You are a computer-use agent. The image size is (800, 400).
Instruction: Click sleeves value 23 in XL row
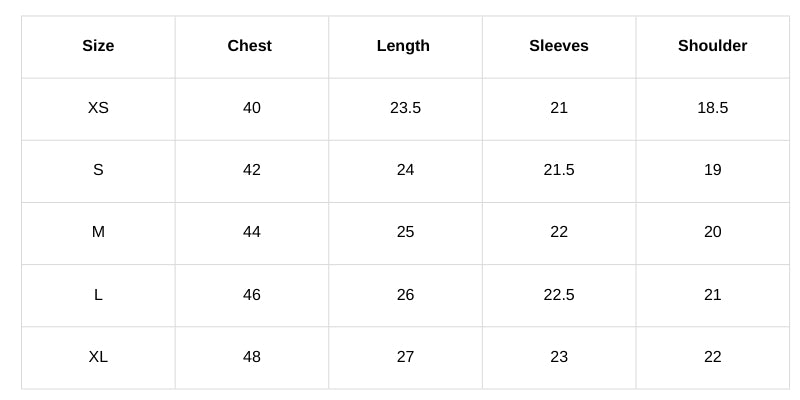[x=559, y=357]
